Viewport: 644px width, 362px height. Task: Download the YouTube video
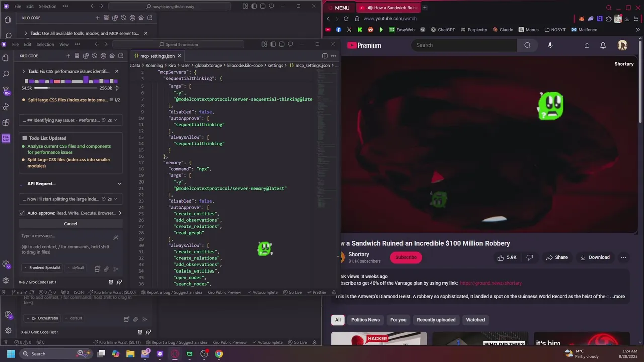point(595,257)
